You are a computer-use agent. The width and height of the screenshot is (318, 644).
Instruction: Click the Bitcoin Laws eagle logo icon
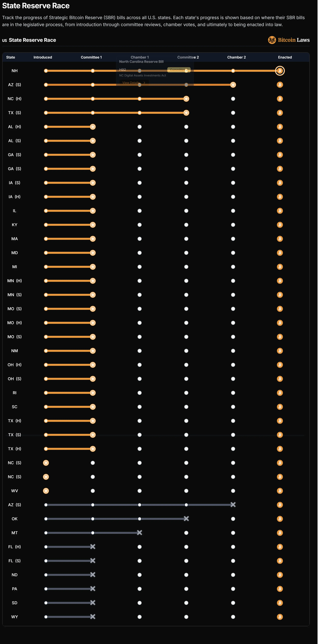point(272,40)
